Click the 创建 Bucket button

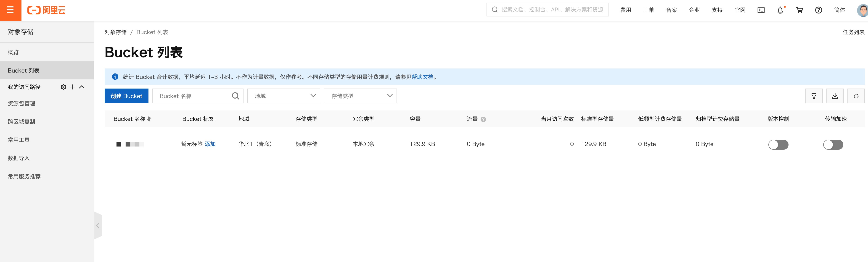(x=126, y=96)
